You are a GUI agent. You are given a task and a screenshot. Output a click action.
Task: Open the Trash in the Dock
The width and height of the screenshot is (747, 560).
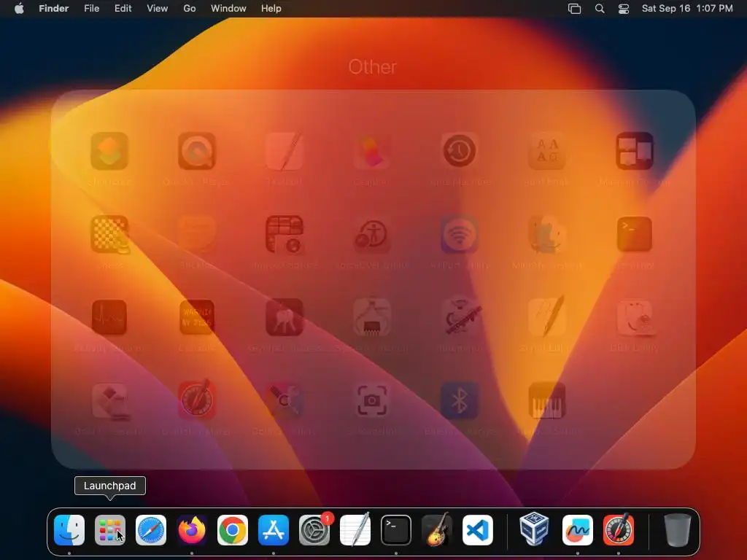tap(677, 530)
